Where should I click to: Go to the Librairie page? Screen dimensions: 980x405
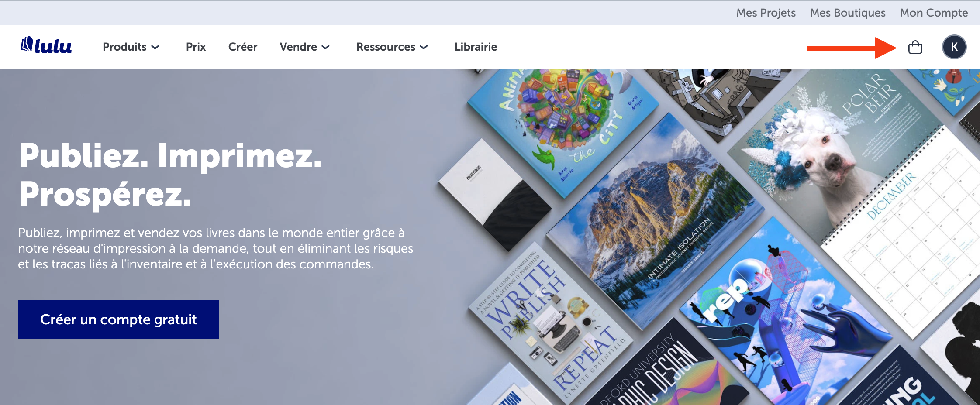476,47
